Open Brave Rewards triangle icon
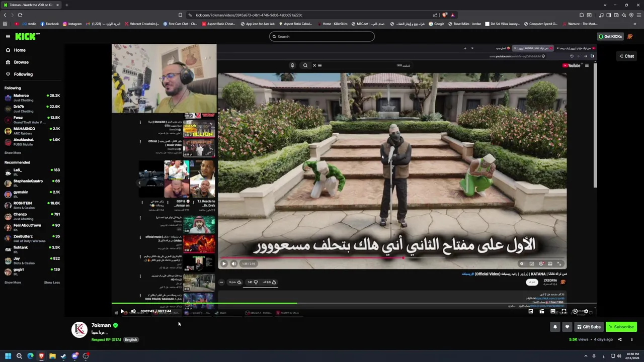This screenshot has height=362, width=644. (x=452, y=15)
